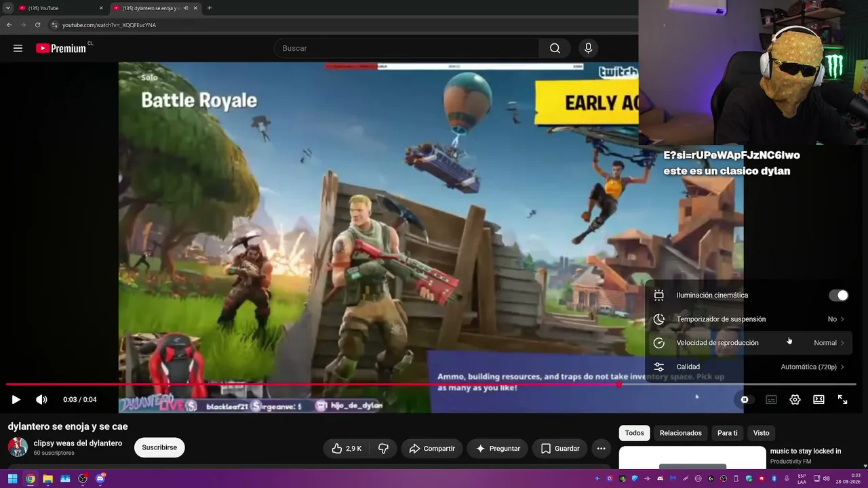Click the video title dylantero se enoja y se cae

pyautogui.click(x=68, y=426)
